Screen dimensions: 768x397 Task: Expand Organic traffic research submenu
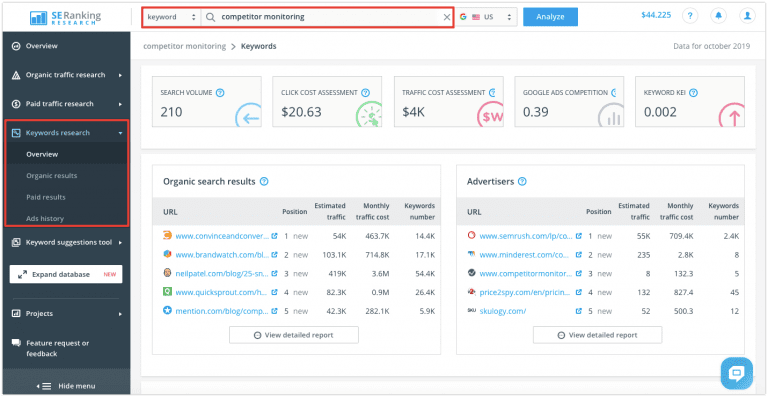[120, 75]
